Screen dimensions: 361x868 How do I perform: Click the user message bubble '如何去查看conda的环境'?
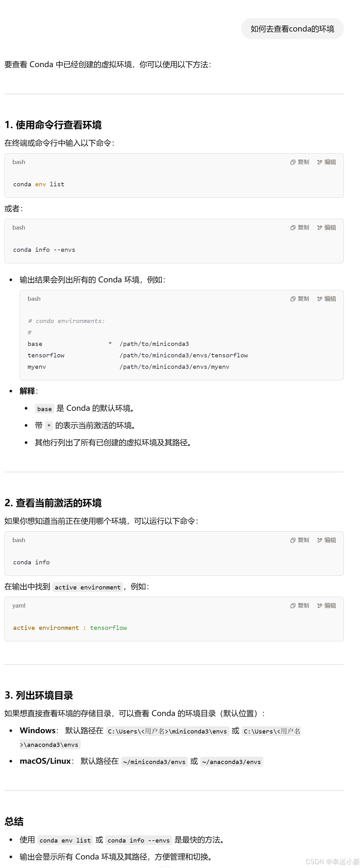292,29
